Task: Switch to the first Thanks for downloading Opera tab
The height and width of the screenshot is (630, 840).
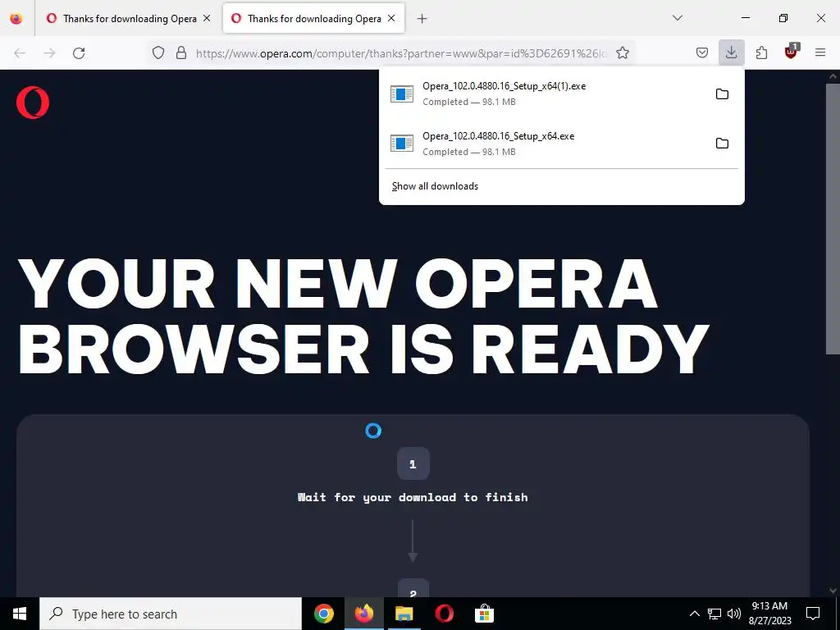Action: [x=129, y=18]
